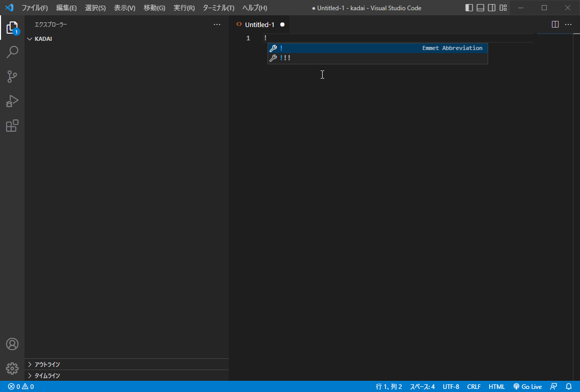The width and height of the screenshot is (580, 392).
Task: Split the editor to the right
Action: pyautogui.click(x=555, y=24)
